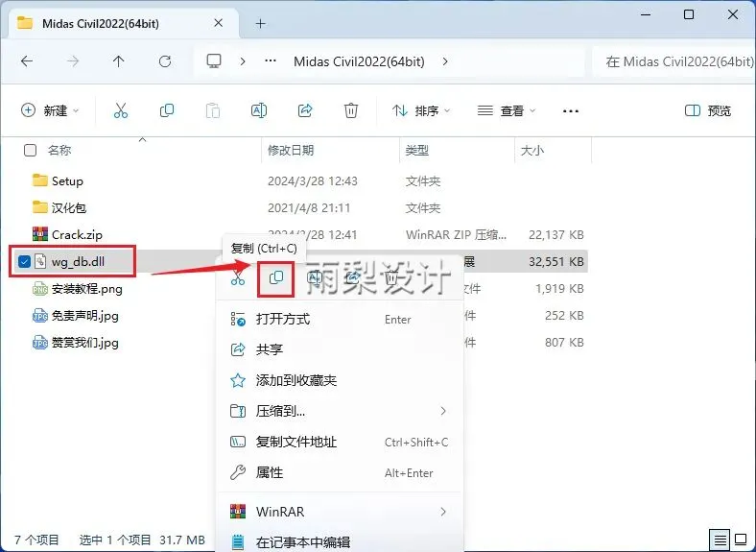The width and height of the screenshot is (756, 552).
Task: Click the 赞赏我们.jpg file icon
Action: point(40,343)
